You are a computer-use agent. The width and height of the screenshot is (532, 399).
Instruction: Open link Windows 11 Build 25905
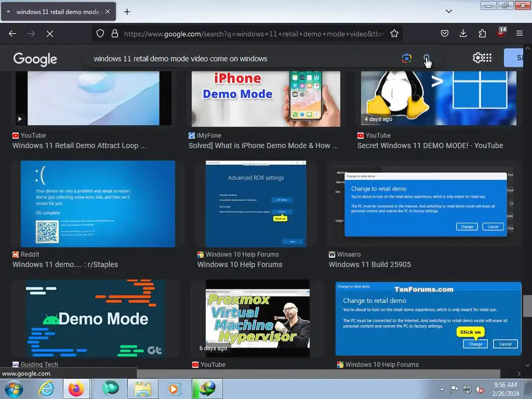(369, 264)
